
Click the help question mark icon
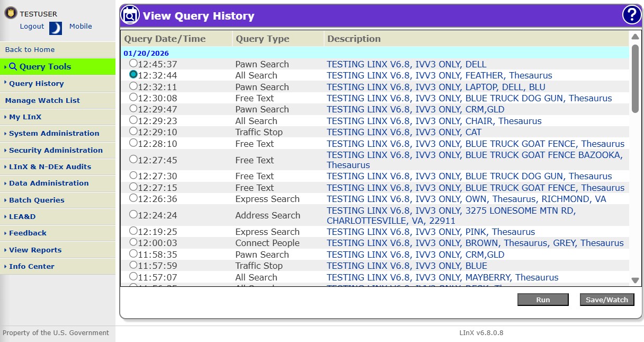[x=632, y=15]
